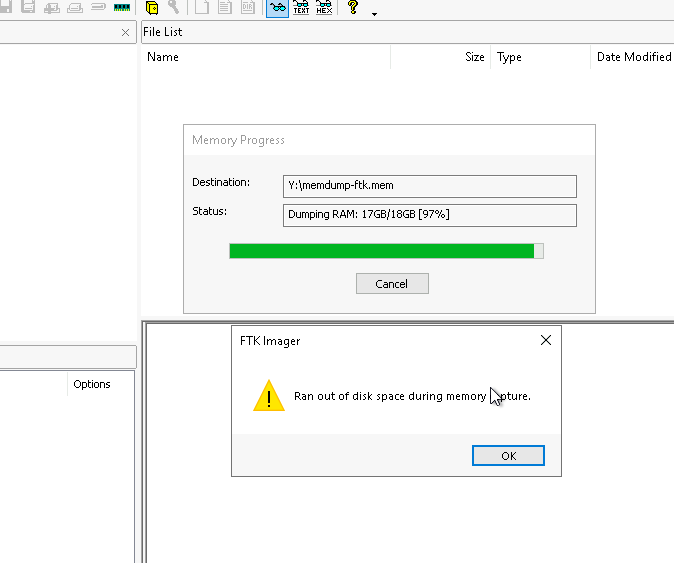Toggle the automatic file view glasses icon
674x563 pixels.
(277, 8)
